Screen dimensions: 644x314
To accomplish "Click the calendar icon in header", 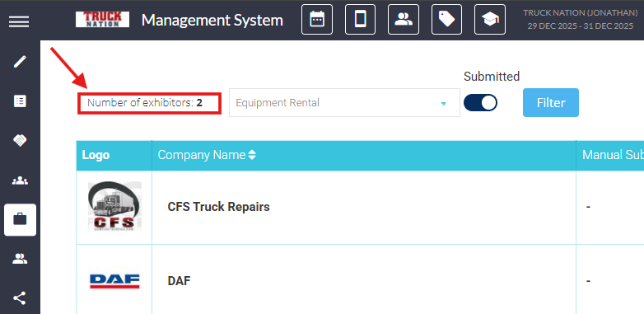I will point(317,19).
